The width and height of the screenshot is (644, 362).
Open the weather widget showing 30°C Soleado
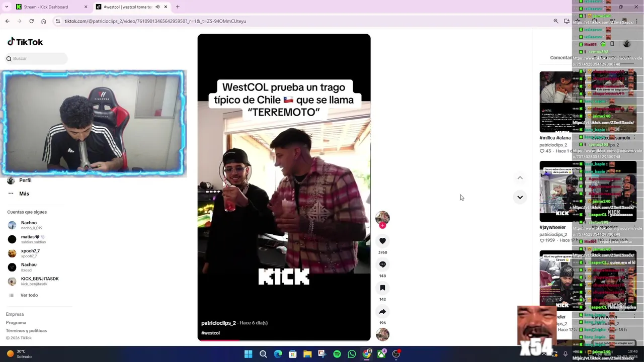tap(20, 354)
